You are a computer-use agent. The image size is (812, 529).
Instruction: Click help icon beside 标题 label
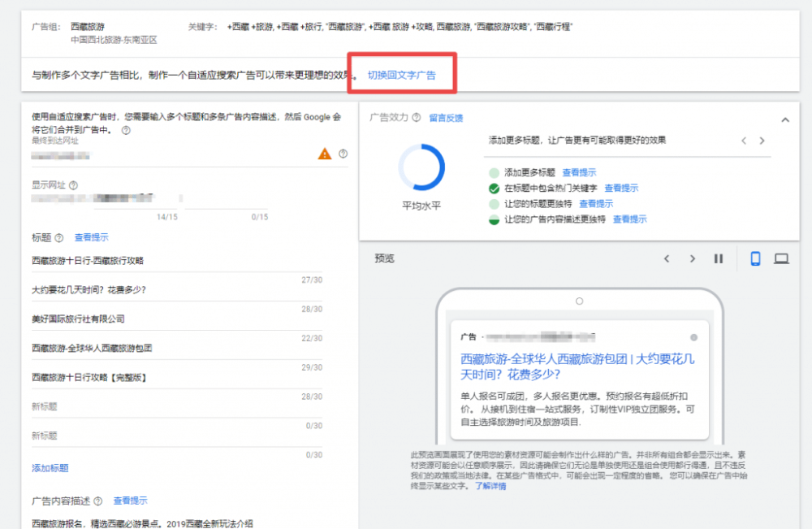(58, 238)
